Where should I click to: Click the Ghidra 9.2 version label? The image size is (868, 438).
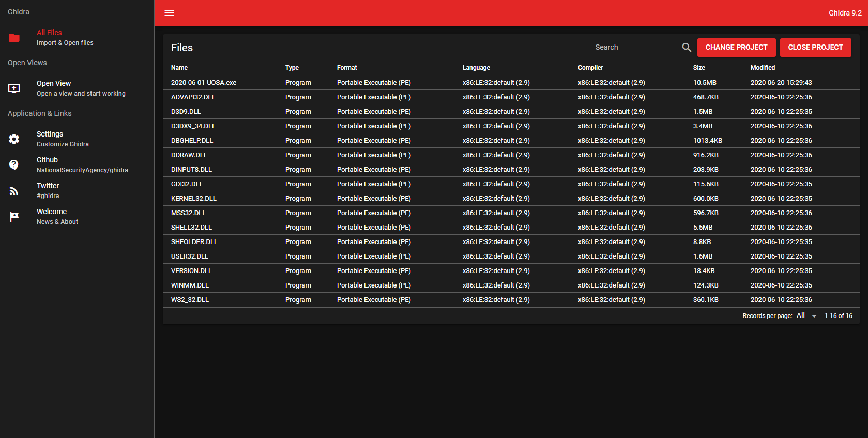845,13
